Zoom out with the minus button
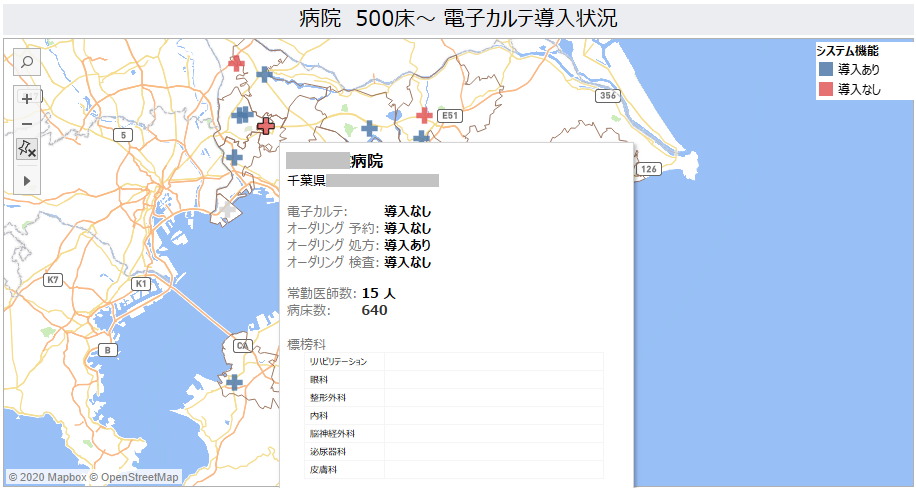 [x=27, y=123]
